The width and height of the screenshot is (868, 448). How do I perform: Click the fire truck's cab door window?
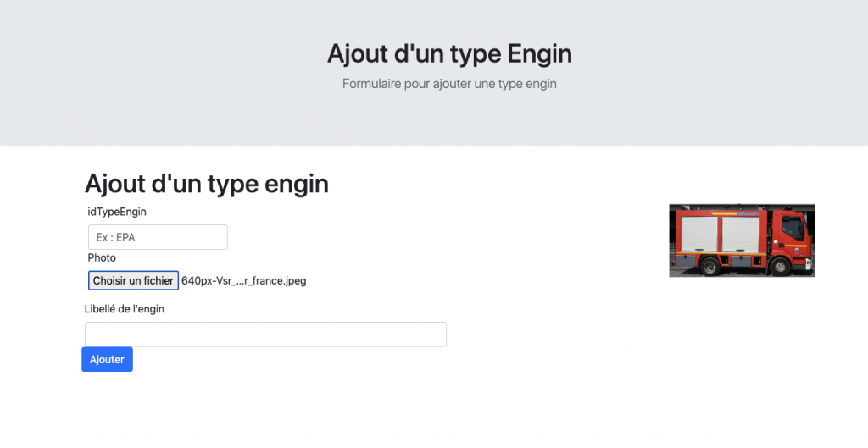[792, 229]
